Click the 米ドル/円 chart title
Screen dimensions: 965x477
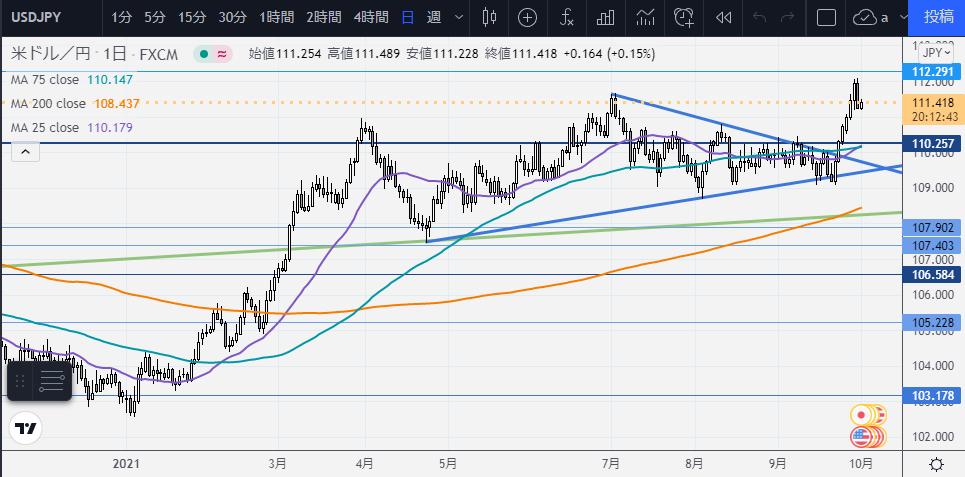[50, 54]
